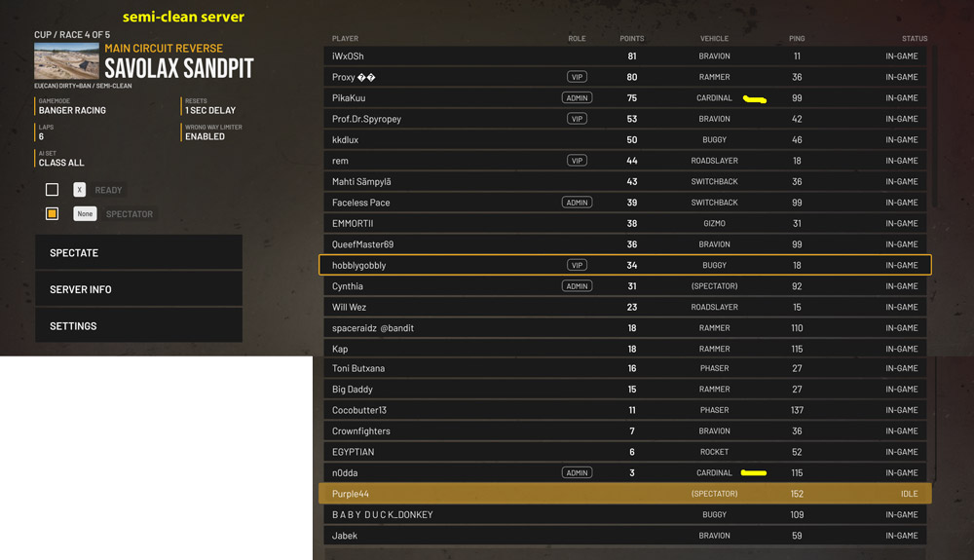Click the Savolax Sandpit track thumbnail
This screenshot has height=560, width=974.
pos(66,61)
